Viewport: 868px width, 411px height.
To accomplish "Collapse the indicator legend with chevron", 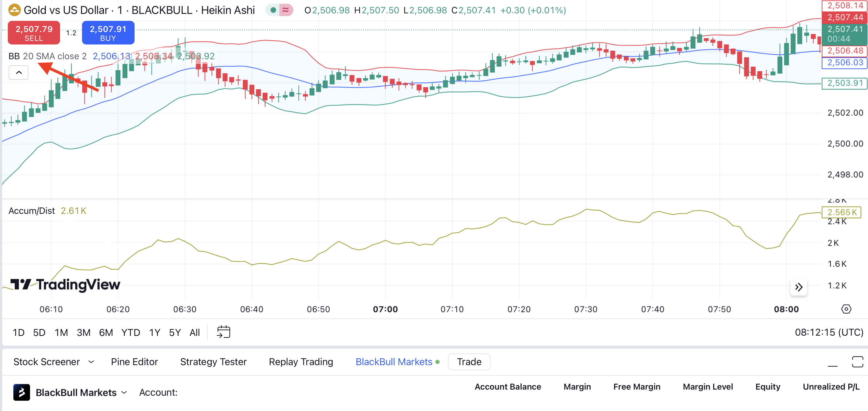I will pos(19,72).
